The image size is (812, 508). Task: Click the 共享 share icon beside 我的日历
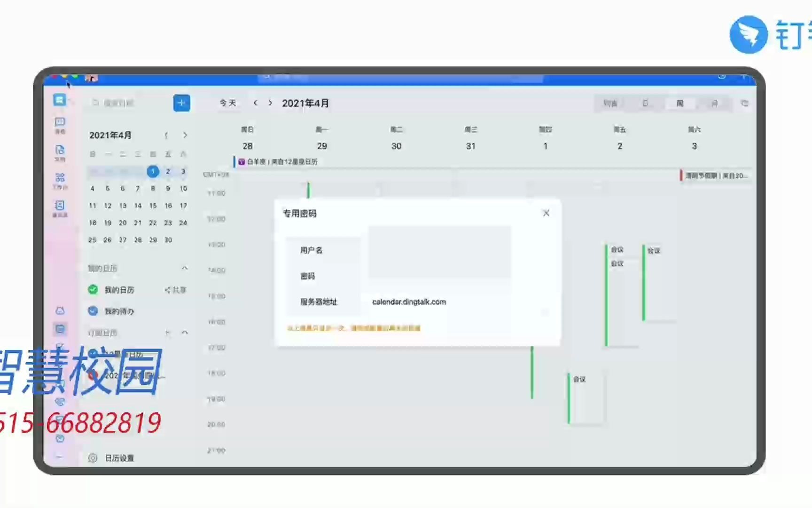167,290
